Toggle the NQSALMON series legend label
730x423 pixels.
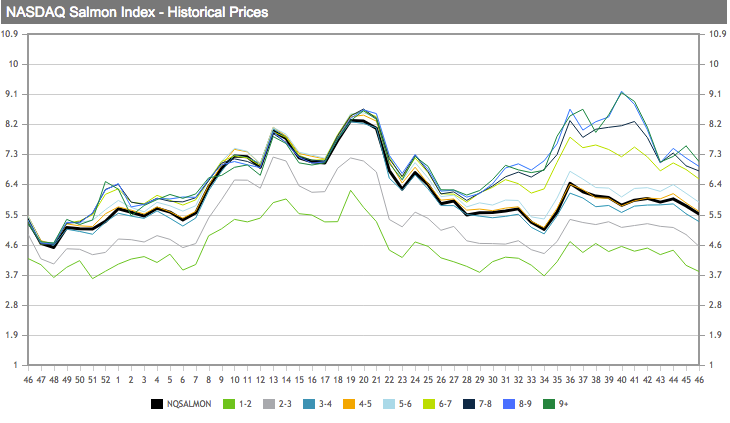click(189, 404)
